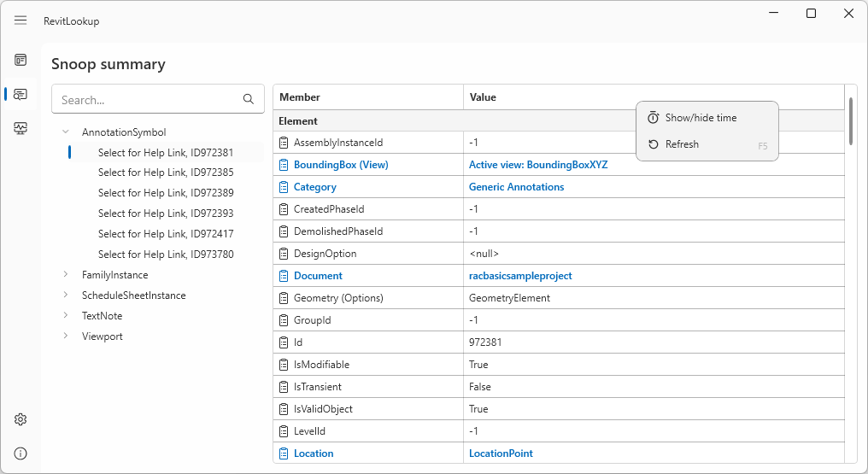
Task: Click the 972381 Id value cell
Action: coord(654,342)
